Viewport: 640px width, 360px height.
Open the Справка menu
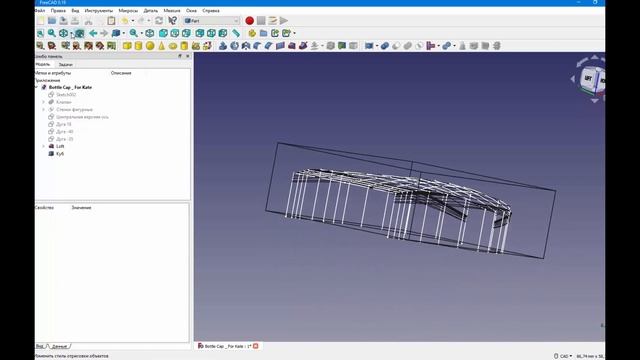[x=211, y=11]
